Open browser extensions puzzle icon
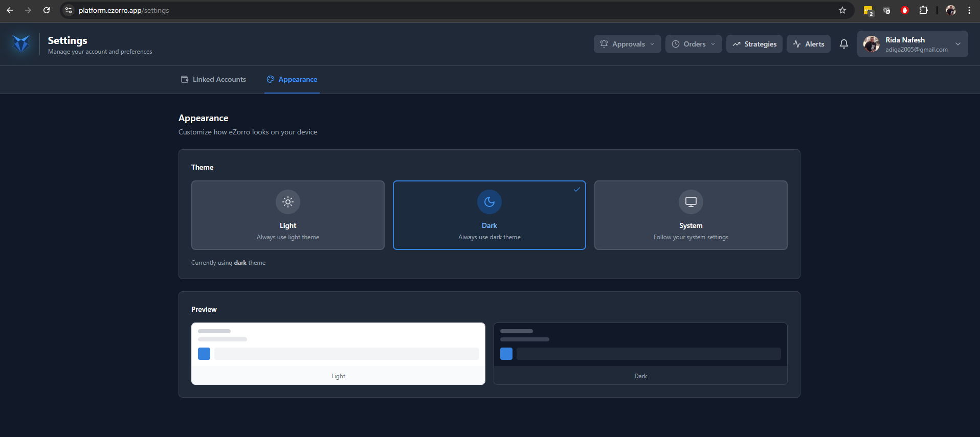This screenshot has height=437, width=980. (x=923, y=10)
